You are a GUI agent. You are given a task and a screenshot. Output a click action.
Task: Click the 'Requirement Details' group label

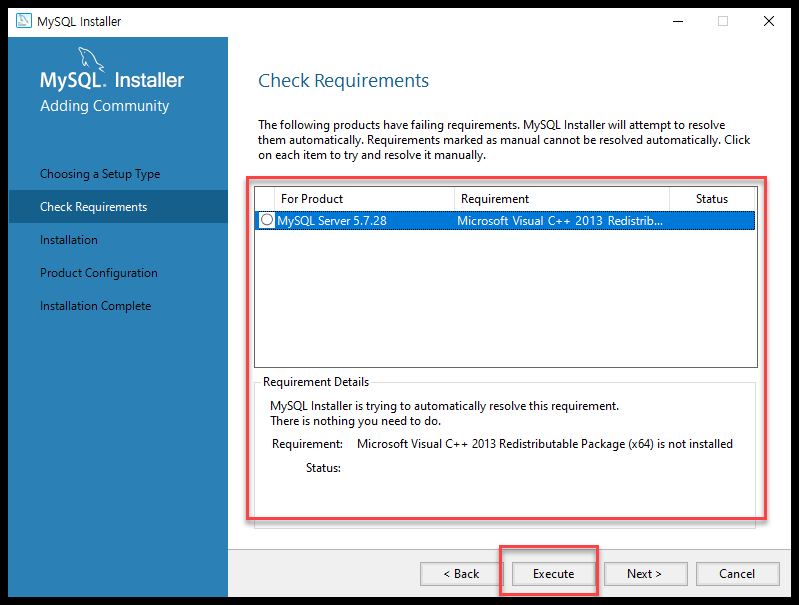(316, 382)
